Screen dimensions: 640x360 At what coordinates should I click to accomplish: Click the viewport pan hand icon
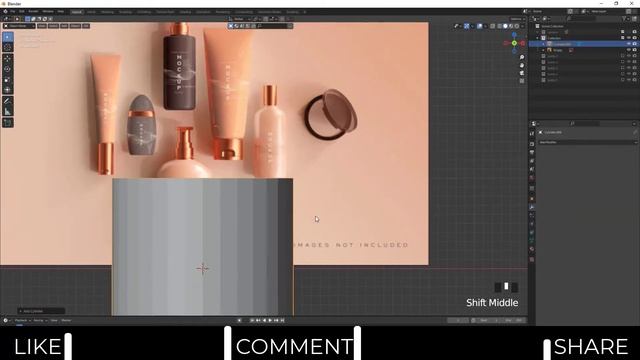coord(522,65)
